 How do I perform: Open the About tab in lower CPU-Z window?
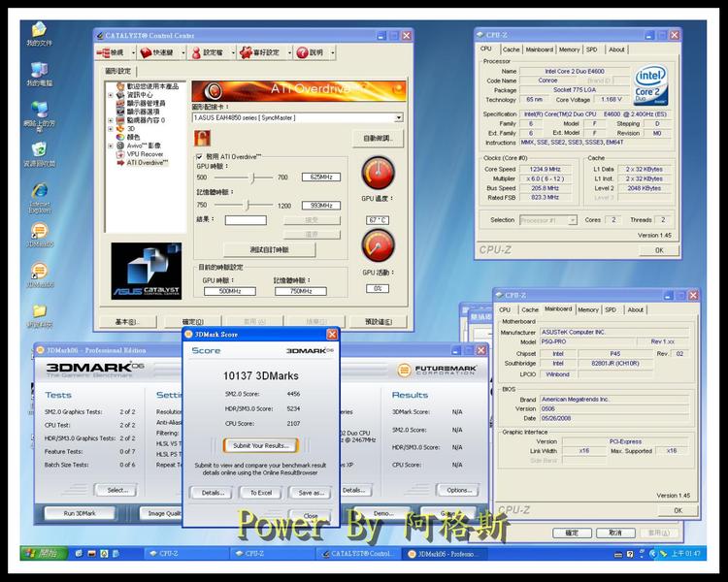[635, 309]
